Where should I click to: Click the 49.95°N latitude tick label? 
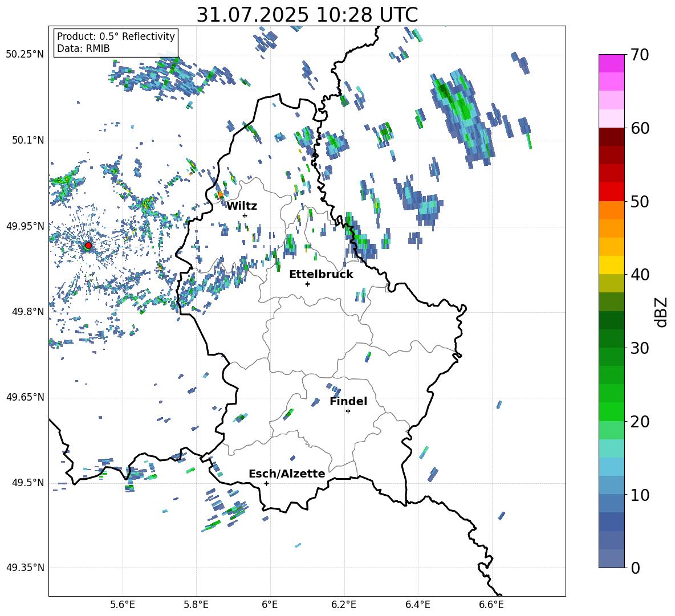(x=25, y=226)
